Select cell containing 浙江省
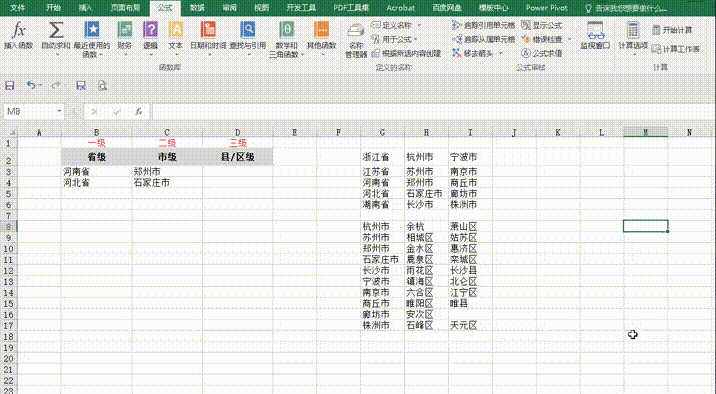Image resolution: width=716 pixels, height=394 pixels. [382, 157]
